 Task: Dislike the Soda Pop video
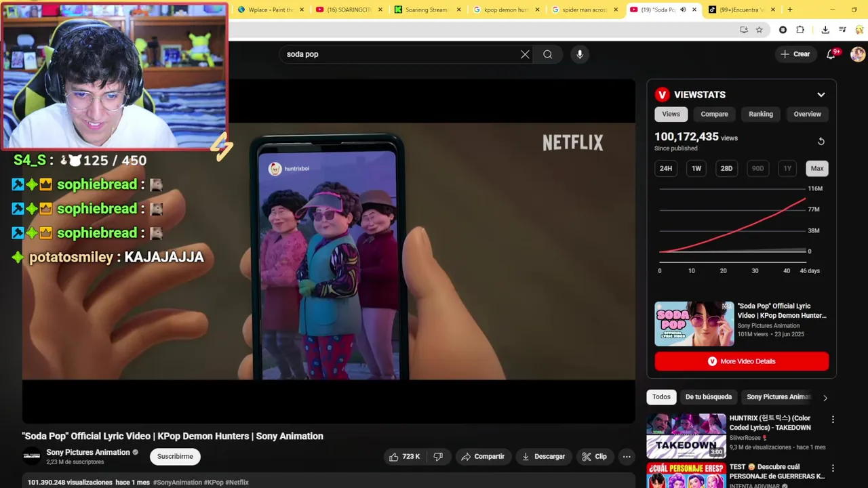pyautogui.click(x=438, y=457)
